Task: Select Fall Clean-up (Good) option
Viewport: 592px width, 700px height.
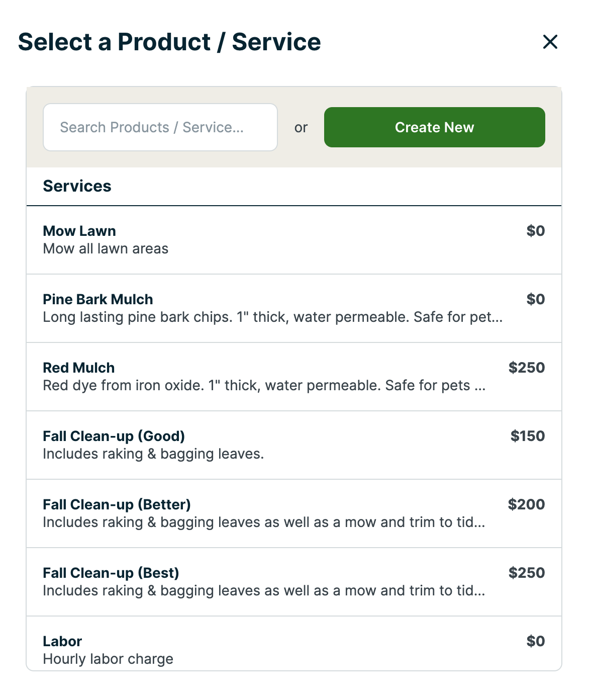Action: pos(114,436)
